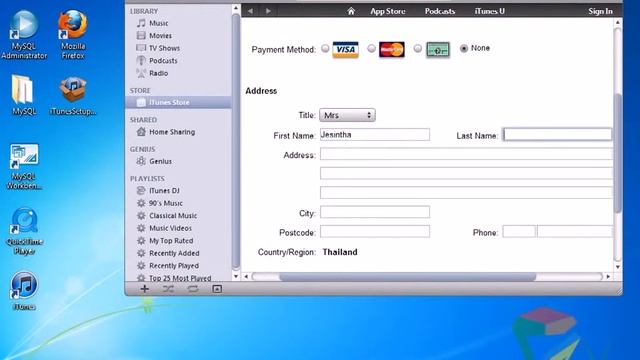Click the MasterCard logo
640x360 pixels.
point(391,50)
